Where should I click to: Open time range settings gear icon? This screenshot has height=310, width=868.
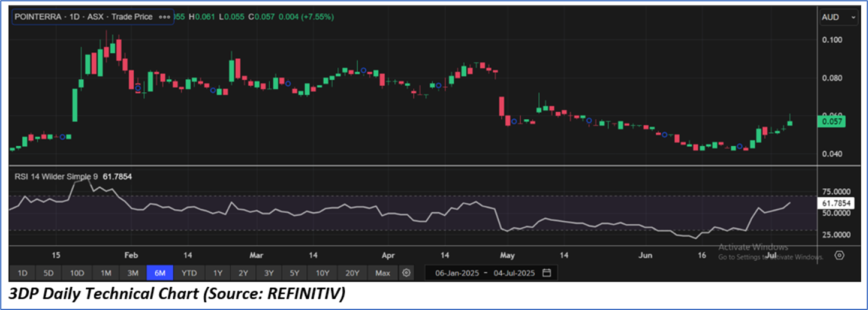(x=406, y=273)
